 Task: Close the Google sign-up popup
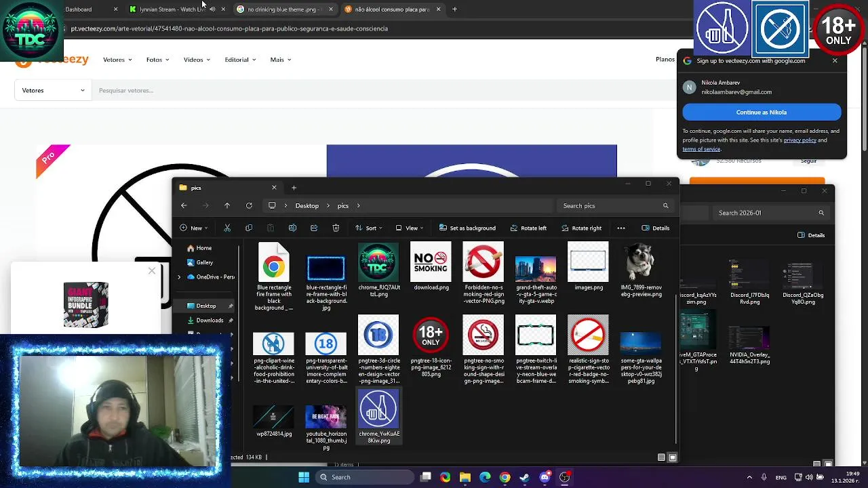coord(835,60)
